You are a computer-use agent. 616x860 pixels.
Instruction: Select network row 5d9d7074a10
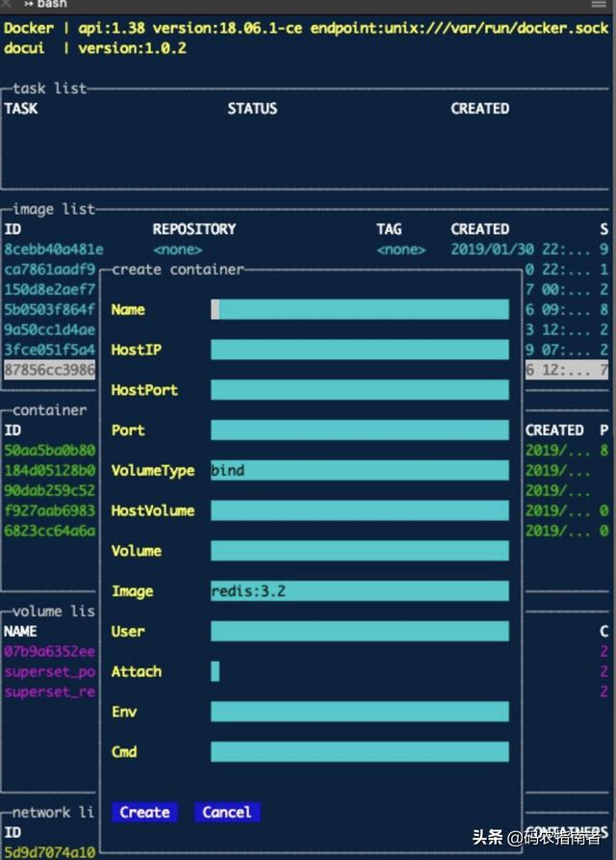[x=50, y=852]
